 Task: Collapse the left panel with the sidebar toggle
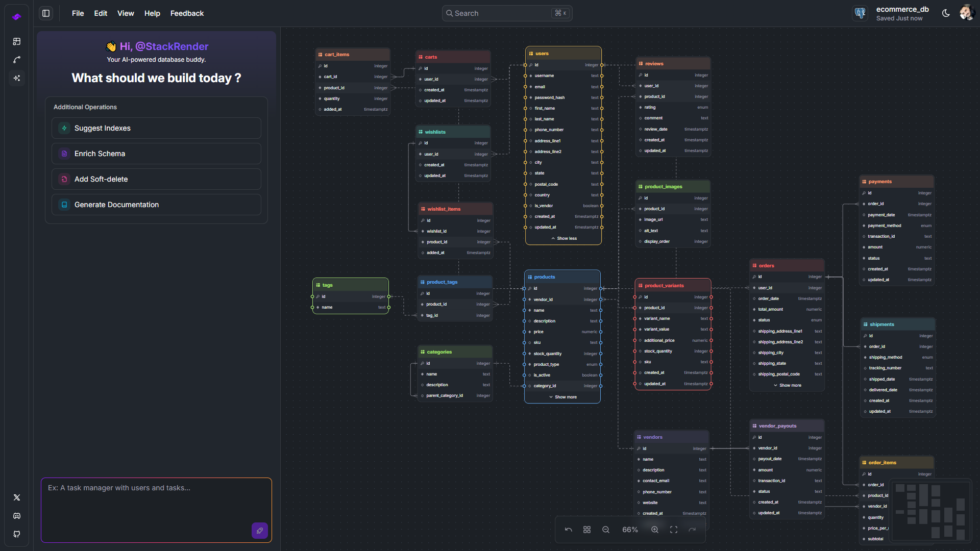click(45, 13)
